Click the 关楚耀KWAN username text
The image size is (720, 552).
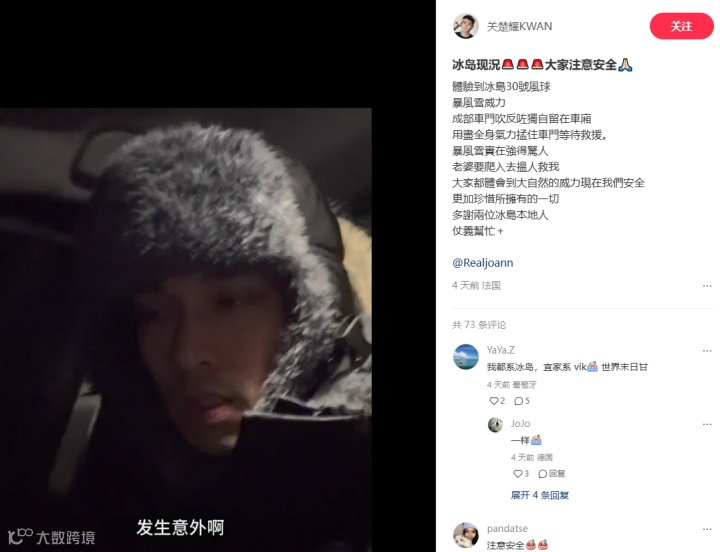tap(519, 26)
